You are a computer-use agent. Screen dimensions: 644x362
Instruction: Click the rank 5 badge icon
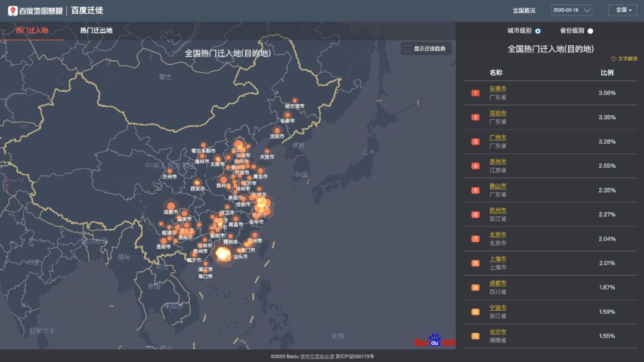[x=475, y=190]
